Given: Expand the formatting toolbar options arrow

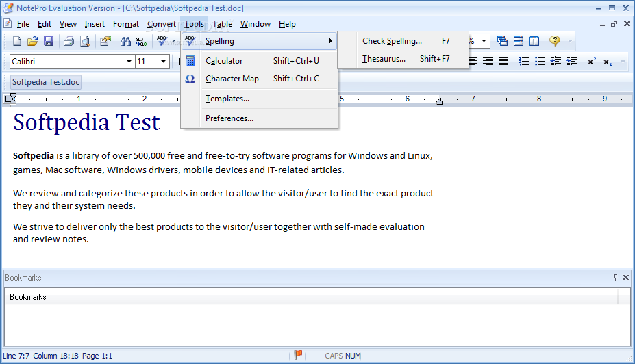Looking at the screenshot, I should coord(623,62).
